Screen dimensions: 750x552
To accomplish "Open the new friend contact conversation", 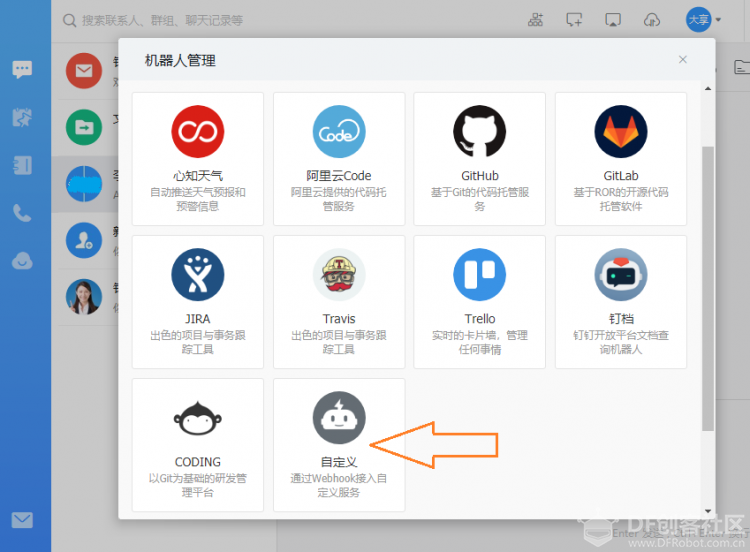I will (x=84, y=240).
